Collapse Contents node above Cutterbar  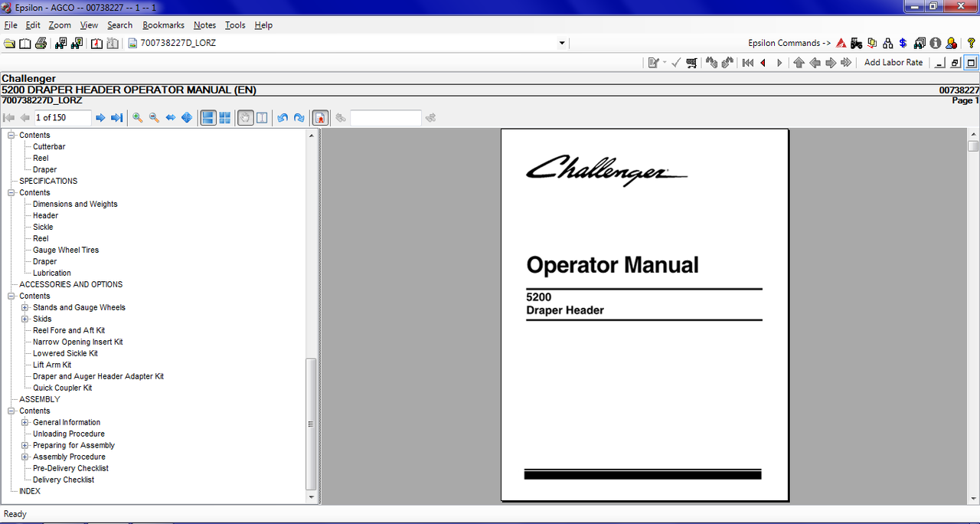point(11,135)
